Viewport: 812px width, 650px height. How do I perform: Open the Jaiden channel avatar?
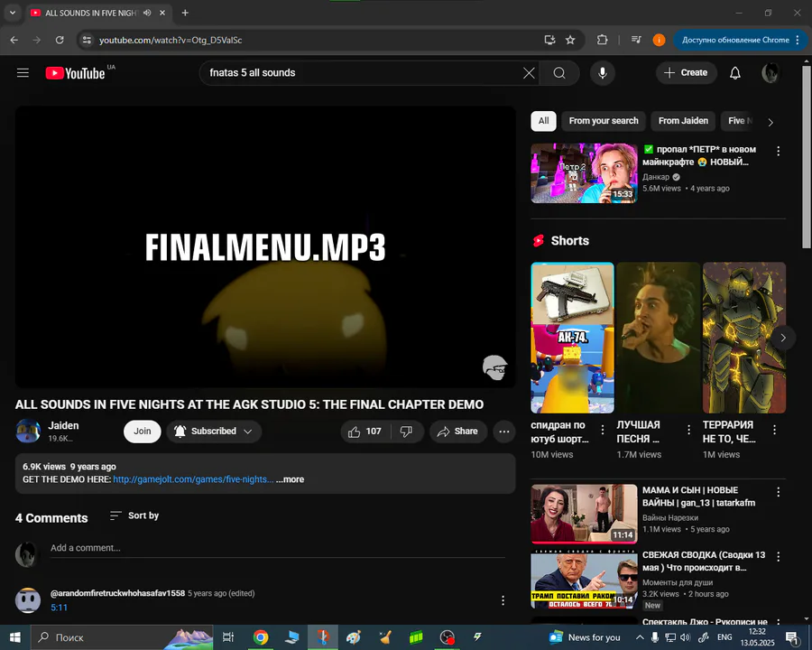coord(28,432)
